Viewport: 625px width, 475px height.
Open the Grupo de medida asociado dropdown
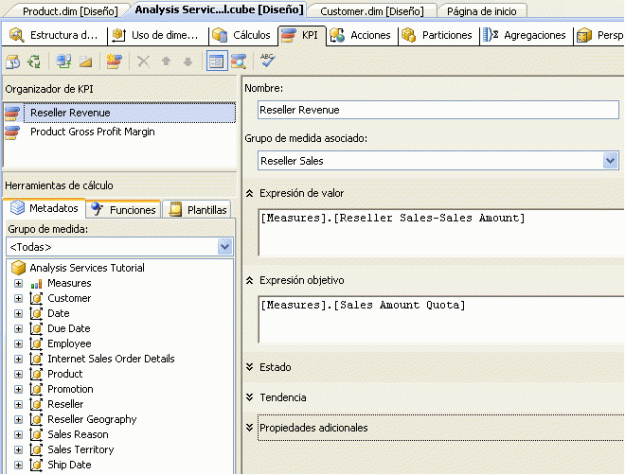610,160
